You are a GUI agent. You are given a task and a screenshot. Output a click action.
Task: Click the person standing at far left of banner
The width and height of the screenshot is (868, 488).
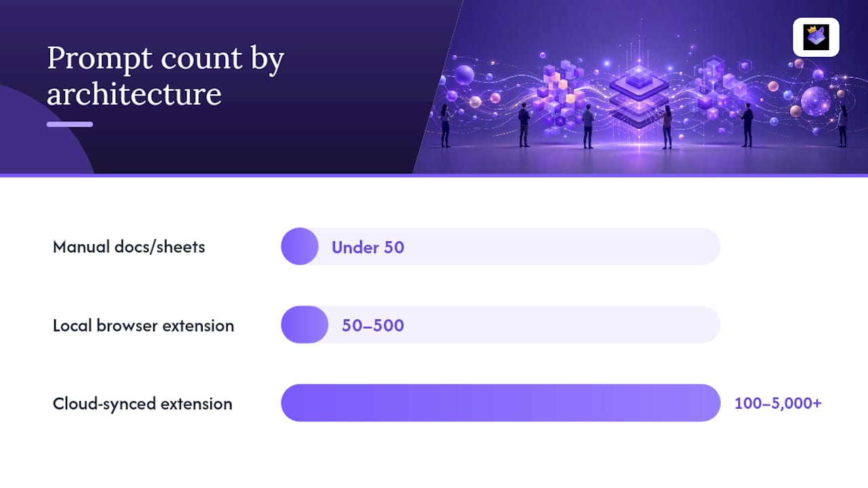(446, 125)
